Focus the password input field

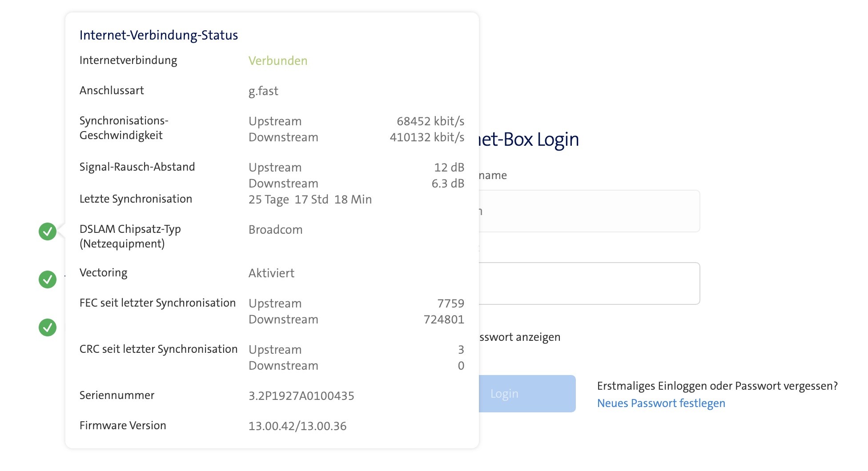point(589,283)
